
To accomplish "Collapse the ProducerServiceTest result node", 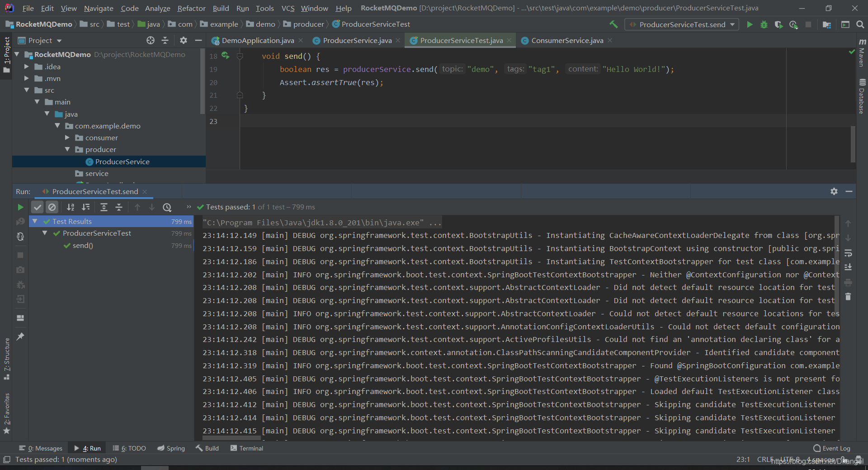I will (45, 233).
